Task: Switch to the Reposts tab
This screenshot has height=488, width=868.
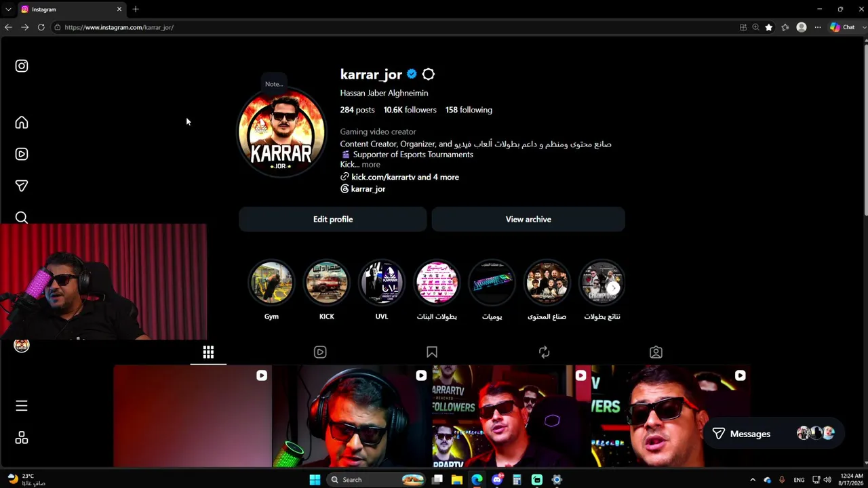Action: click(x=544, y=352)
